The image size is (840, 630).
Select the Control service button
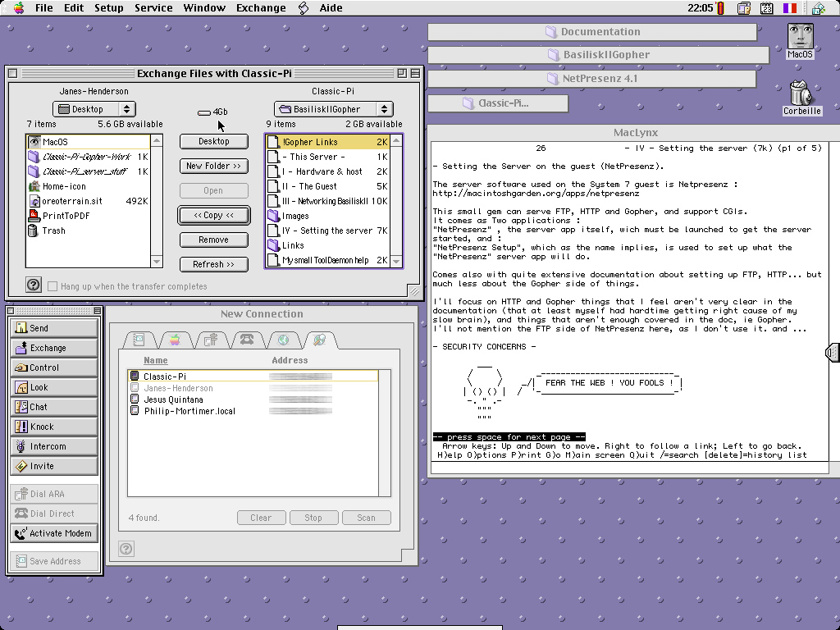tap(56, 367)
